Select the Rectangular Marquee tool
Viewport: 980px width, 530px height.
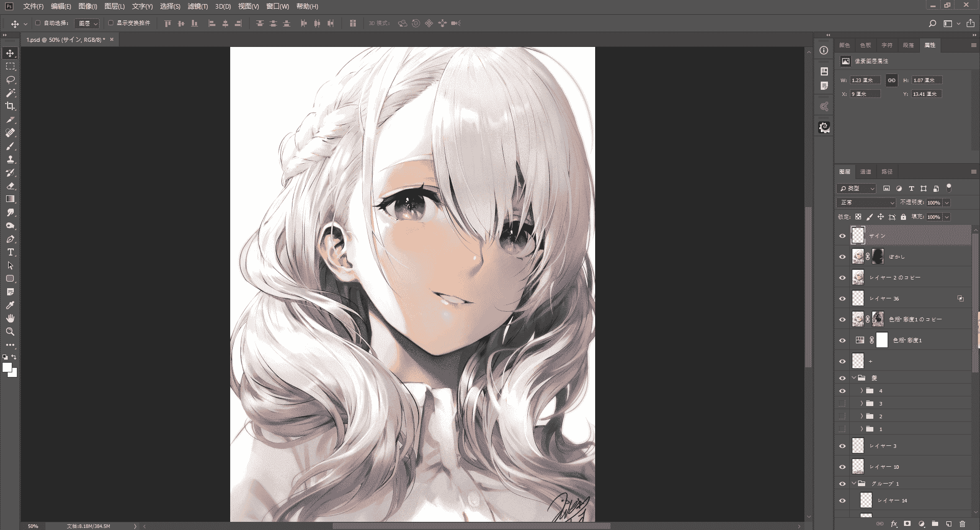click(10, 66)
